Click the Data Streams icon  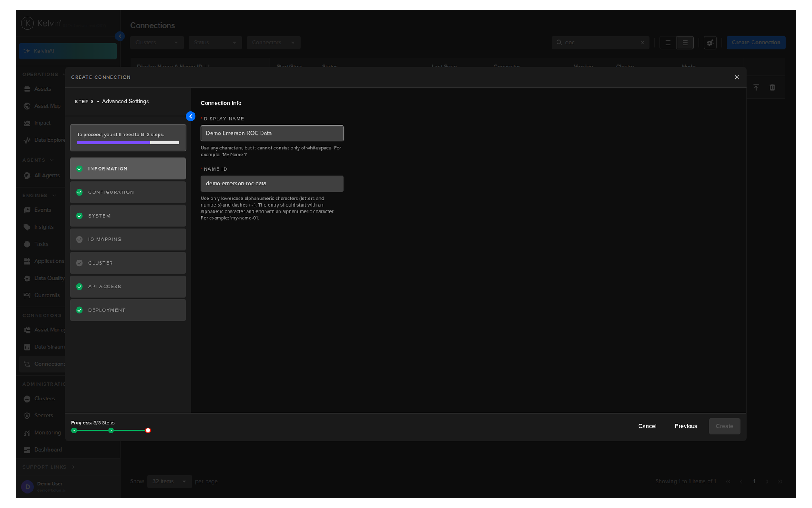pyautogui.click(x=27, y=347)
